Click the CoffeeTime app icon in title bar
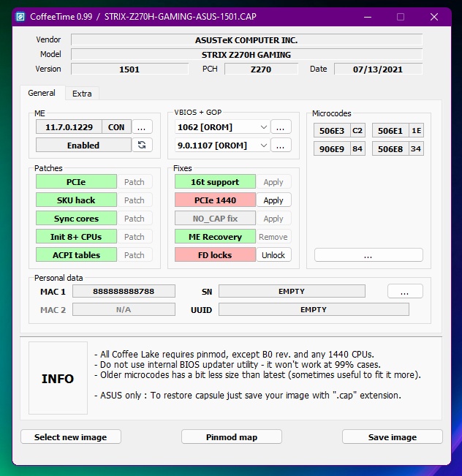The image size is (462, 476). pos(20,16)
